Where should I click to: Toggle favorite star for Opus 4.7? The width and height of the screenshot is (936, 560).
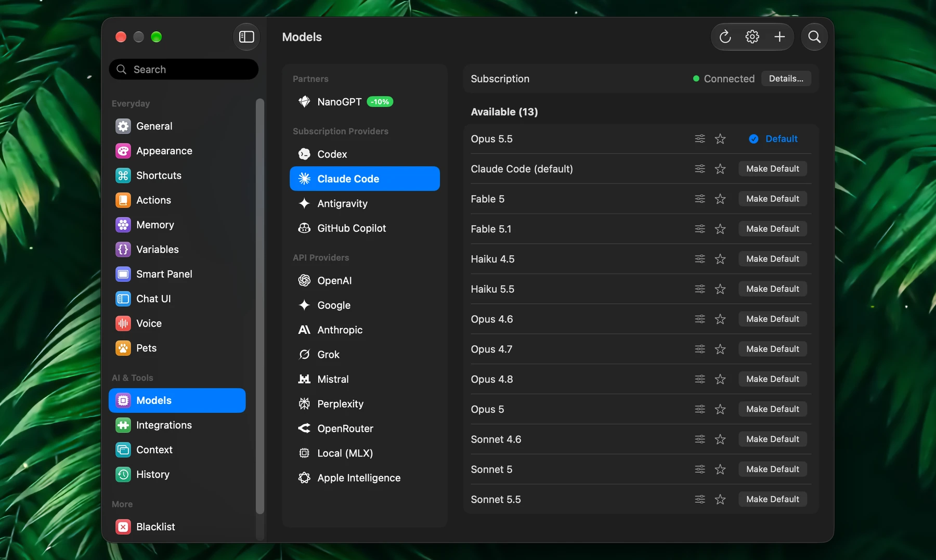point(720,349)
